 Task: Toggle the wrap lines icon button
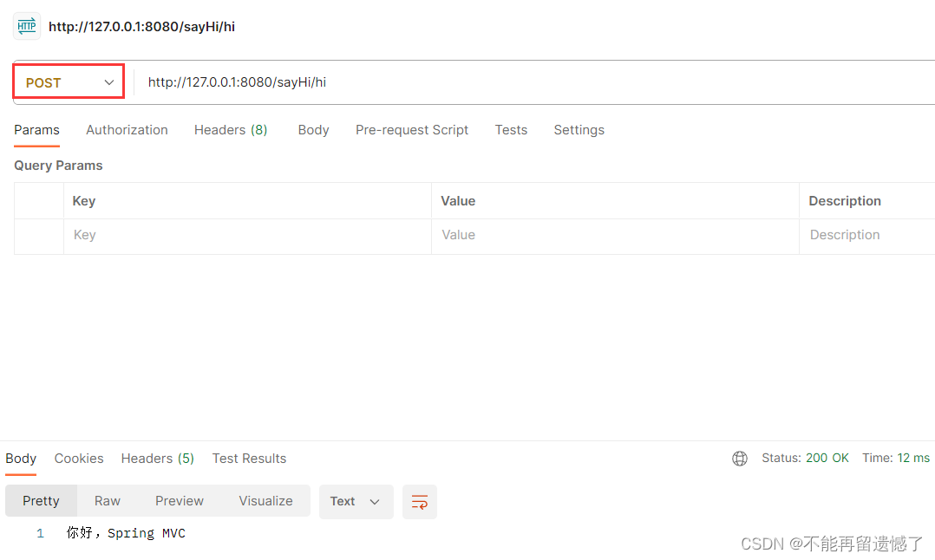[419, 502]
